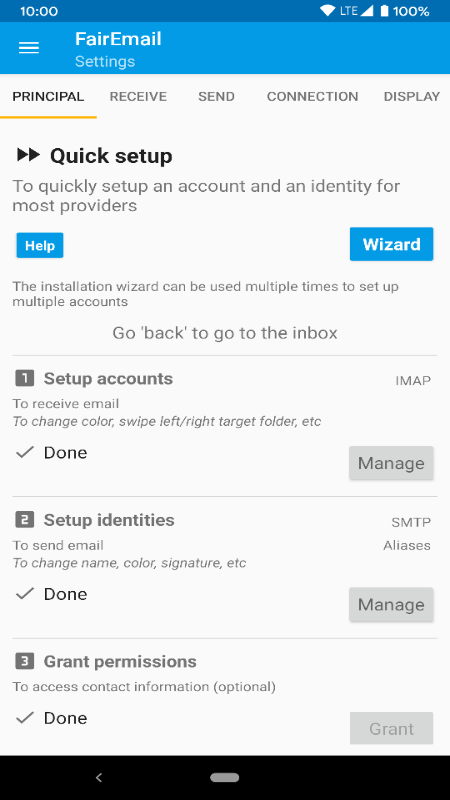Manage accounts under Setup accounts
Image resolution: width=450 pixels, height=800 pixels.
391,463
